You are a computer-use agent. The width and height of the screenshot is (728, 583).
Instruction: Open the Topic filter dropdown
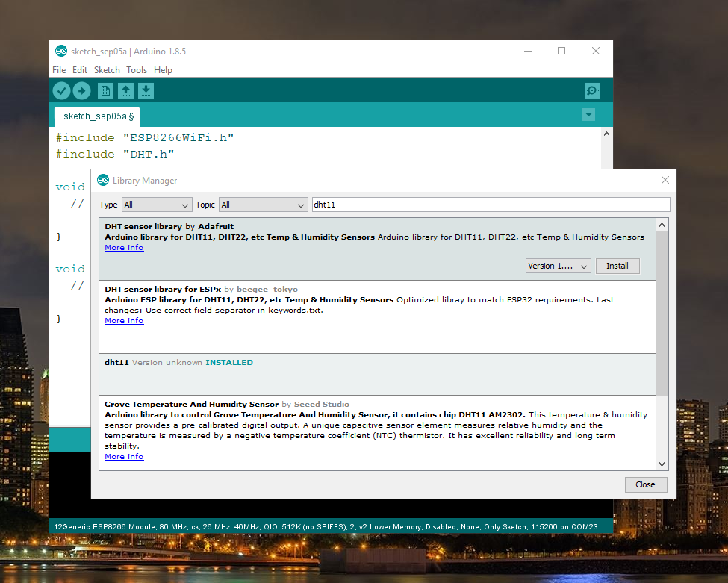click(x=263, y=205)
